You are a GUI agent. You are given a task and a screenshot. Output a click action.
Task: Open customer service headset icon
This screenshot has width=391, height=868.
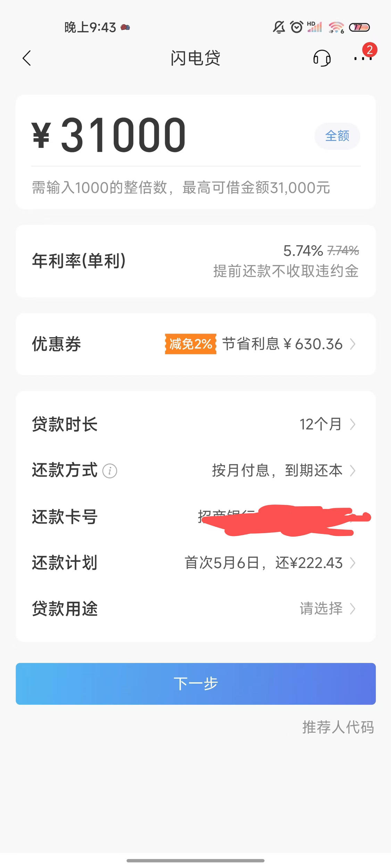(x=322, y=58)
